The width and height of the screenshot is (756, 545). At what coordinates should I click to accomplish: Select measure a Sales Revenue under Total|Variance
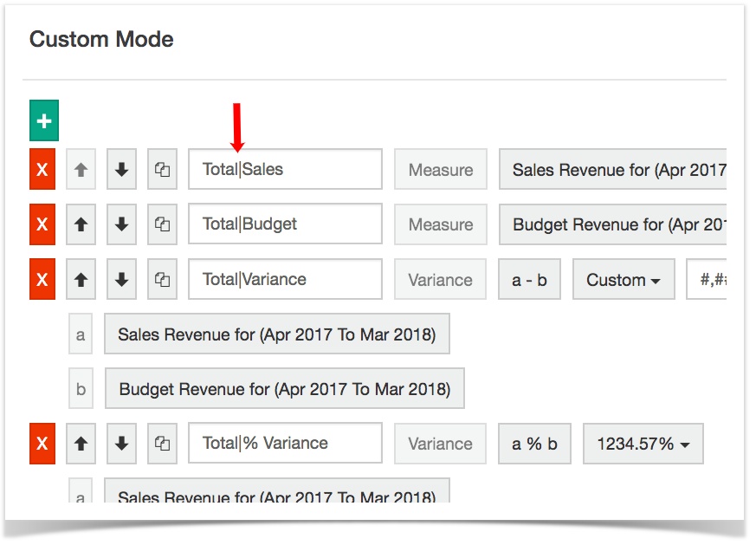pyautogui.click(x=277, y=334)
